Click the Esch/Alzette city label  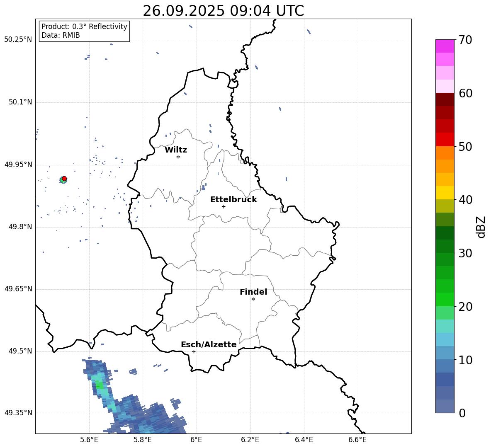(209, 344)
